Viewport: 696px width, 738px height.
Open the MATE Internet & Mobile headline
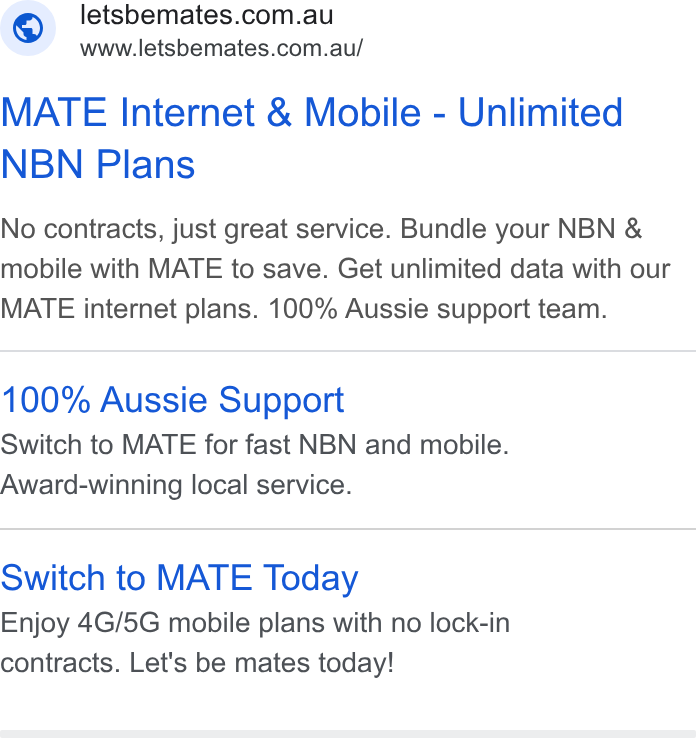click(x=312, y=138)
